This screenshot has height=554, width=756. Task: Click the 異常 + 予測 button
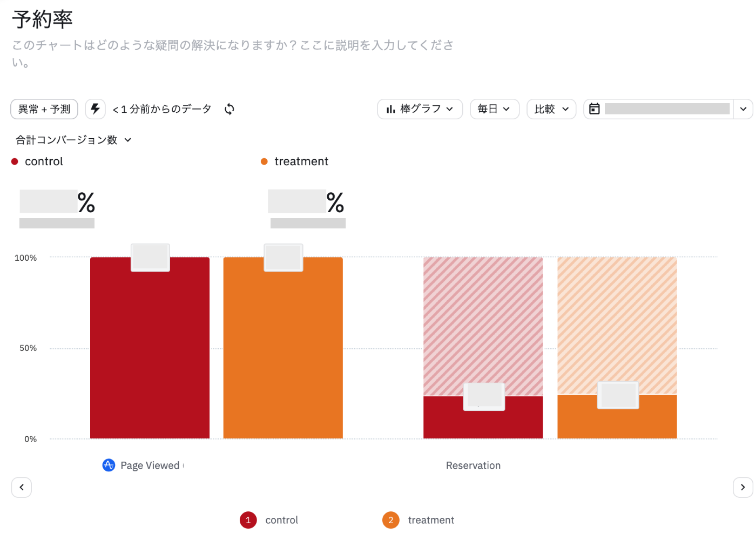(44, 109)
